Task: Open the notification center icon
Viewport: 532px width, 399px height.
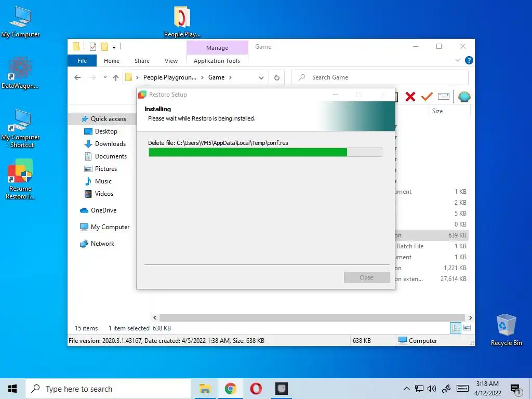Action: [x=515, y=389]
